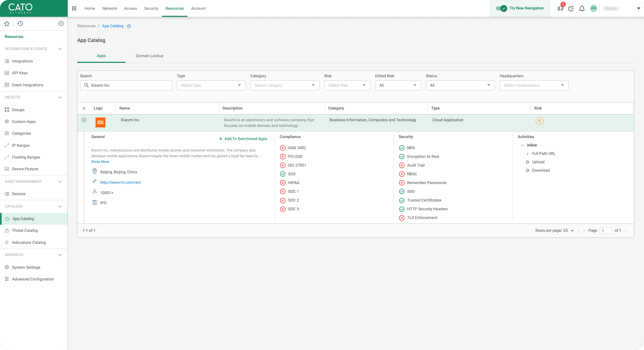Open the Risk dropdown filter
This screenshot has width=644, height=350.
point(347,85)
